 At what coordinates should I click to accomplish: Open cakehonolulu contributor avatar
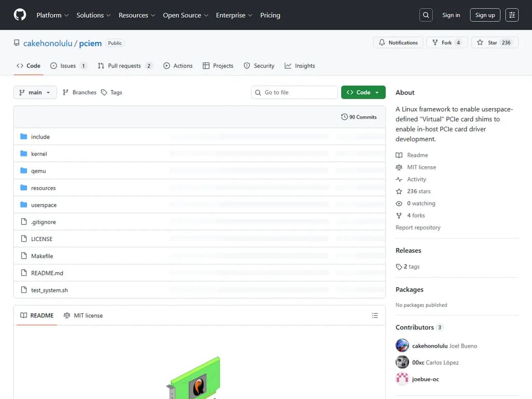(402, 345)
